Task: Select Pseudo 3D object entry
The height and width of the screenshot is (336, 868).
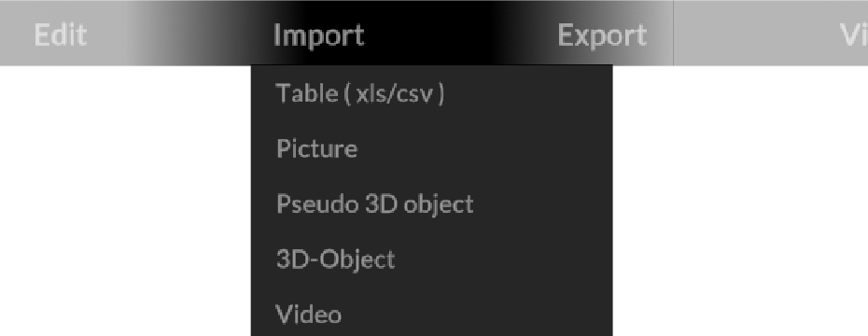Action: 432,203
